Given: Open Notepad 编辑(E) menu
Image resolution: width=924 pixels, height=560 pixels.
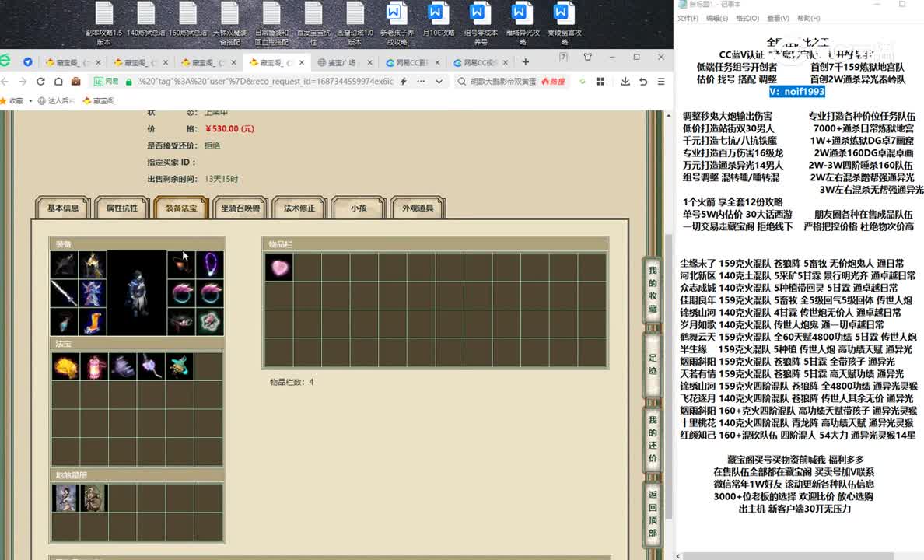Looking at the screenshot, I should pos(717,18).
